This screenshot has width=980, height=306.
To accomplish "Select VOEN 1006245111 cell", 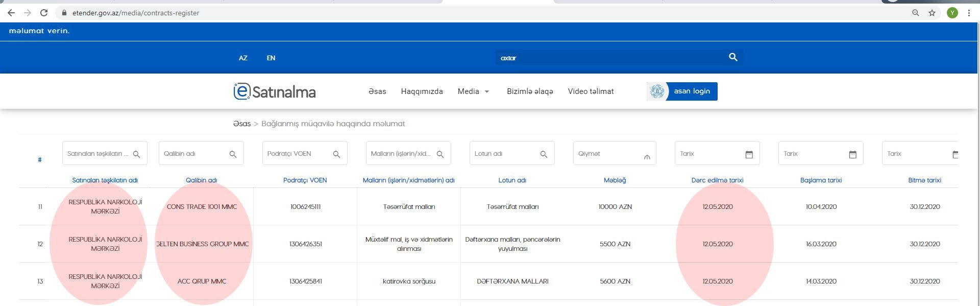I will click(x=305, y=207).
